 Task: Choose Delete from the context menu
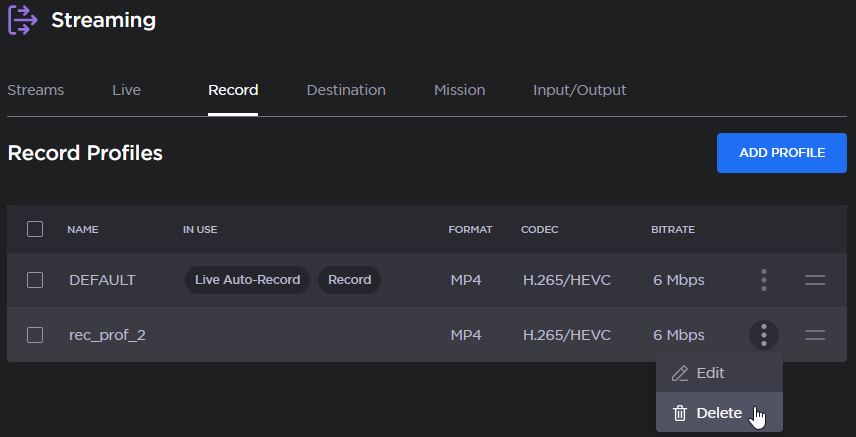pos(719,413)
